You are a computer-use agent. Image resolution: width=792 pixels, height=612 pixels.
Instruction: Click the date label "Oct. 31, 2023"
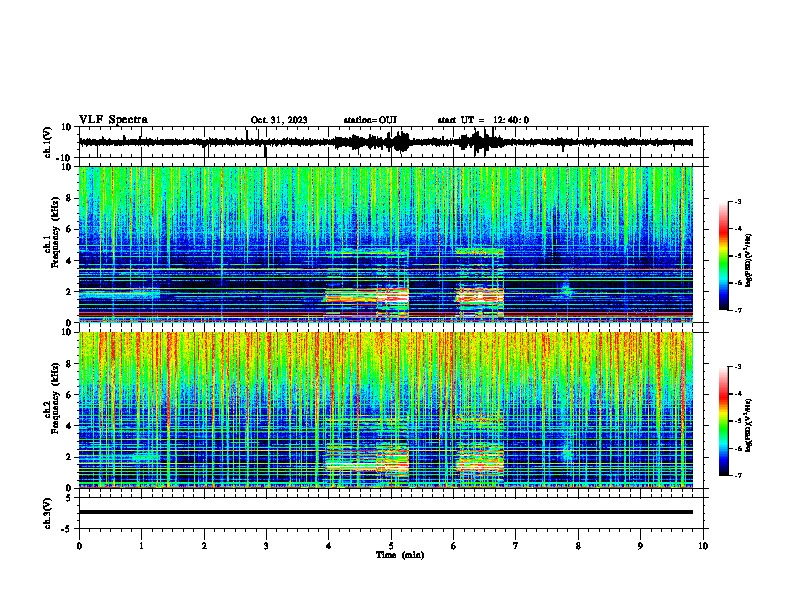click(x=279, y=120)
